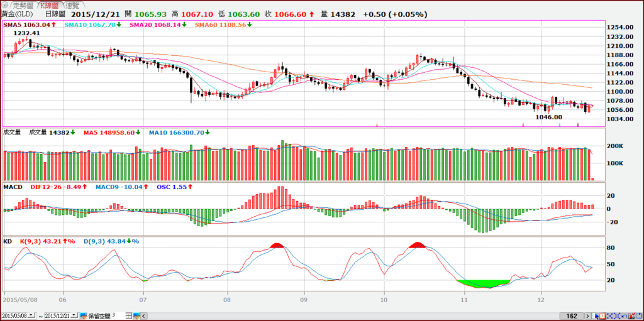Open the indicator settings bar chart icon

coord(631,316)
